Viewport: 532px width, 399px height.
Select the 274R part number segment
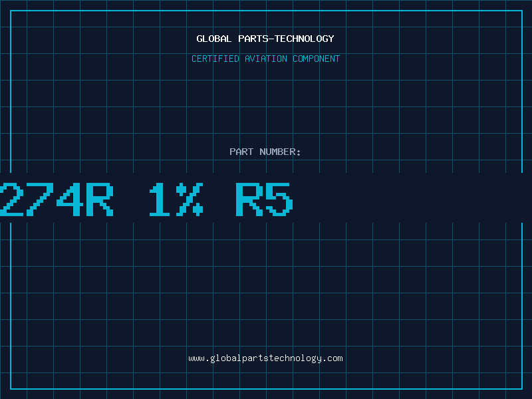(57, 199)
